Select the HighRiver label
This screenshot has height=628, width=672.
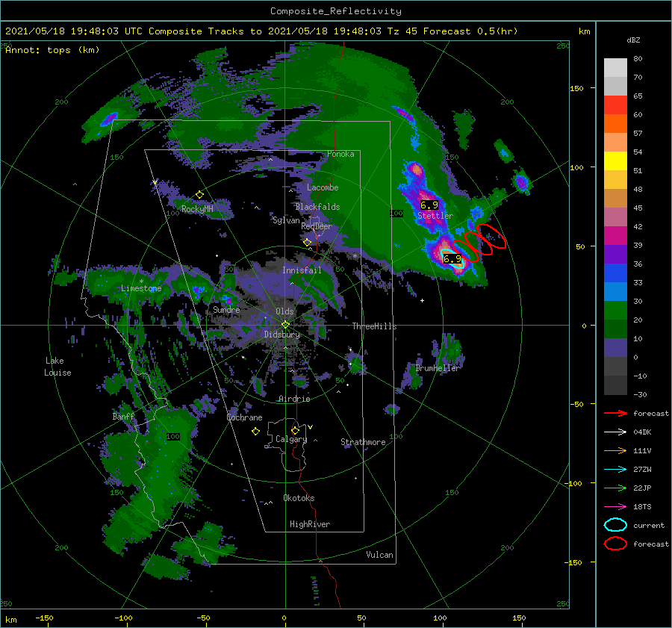pyautogui.click(x=310, y=524)
